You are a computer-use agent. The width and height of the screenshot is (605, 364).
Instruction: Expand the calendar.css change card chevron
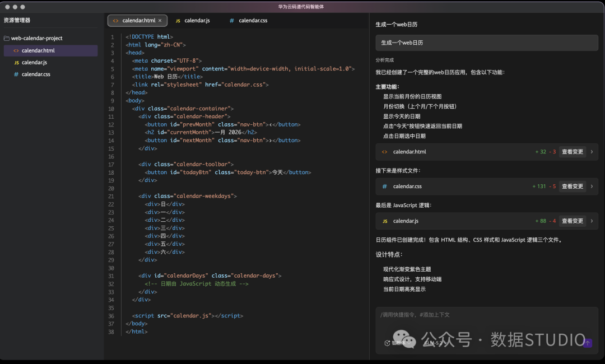pos(592,186)
